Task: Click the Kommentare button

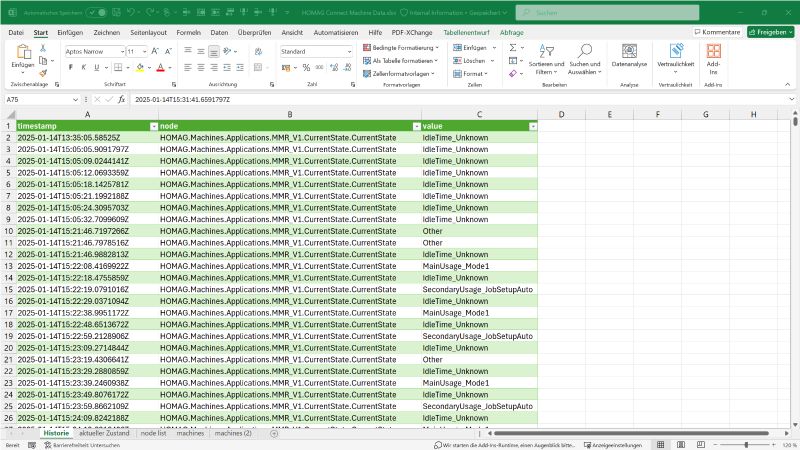Action: (x=717, y=32)
